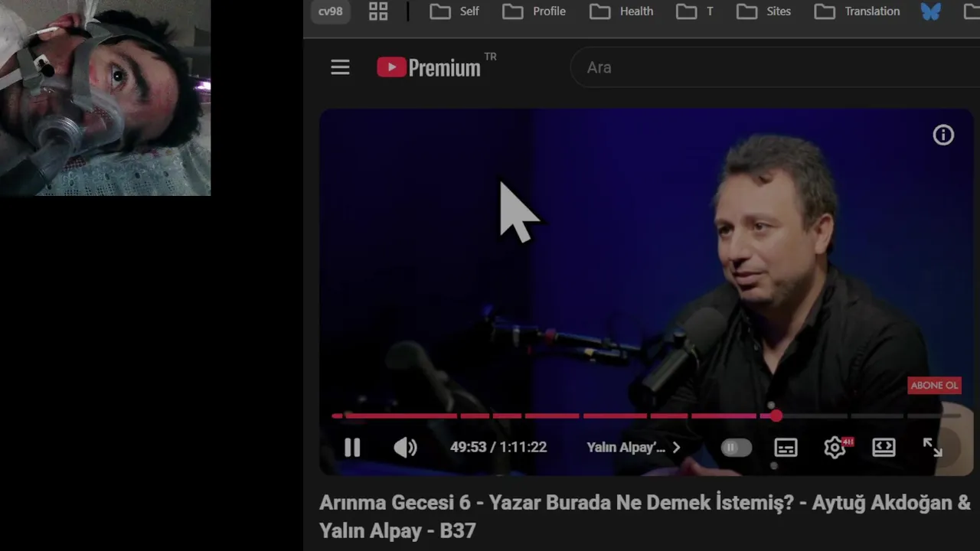
Task: Open the Self bookmarks folder
Action: tap(454, 11)
